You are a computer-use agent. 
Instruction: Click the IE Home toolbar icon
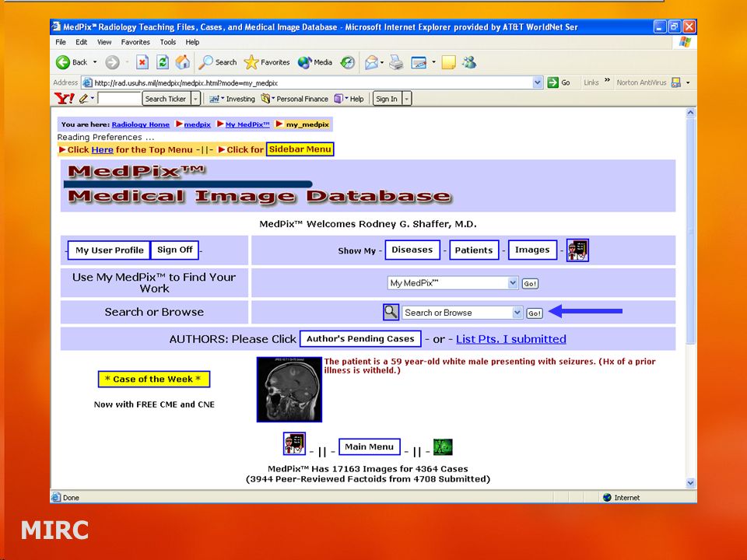(x=183, y=62)
